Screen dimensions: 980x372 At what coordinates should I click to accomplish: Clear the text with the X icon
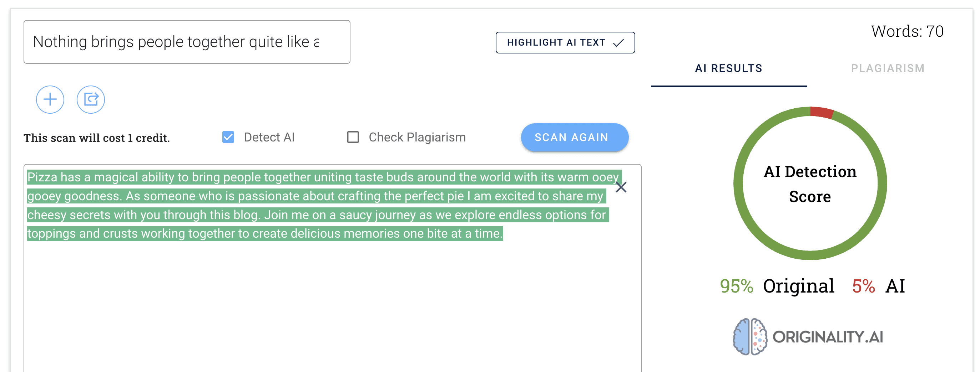[621, 187]
